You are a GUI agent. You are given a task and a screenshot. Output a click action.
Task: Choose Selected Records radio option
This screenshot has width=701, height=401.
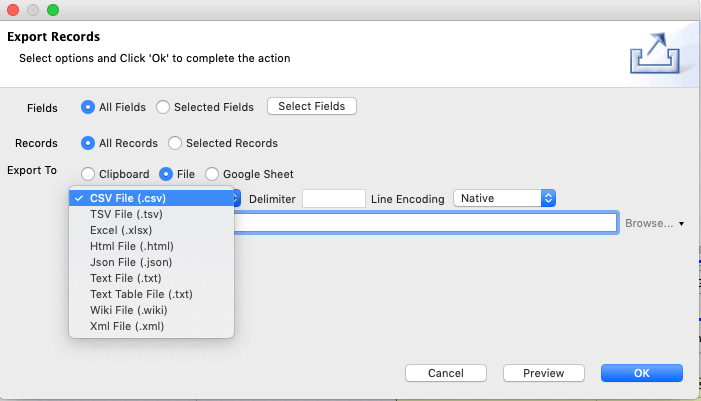[175, 143]
